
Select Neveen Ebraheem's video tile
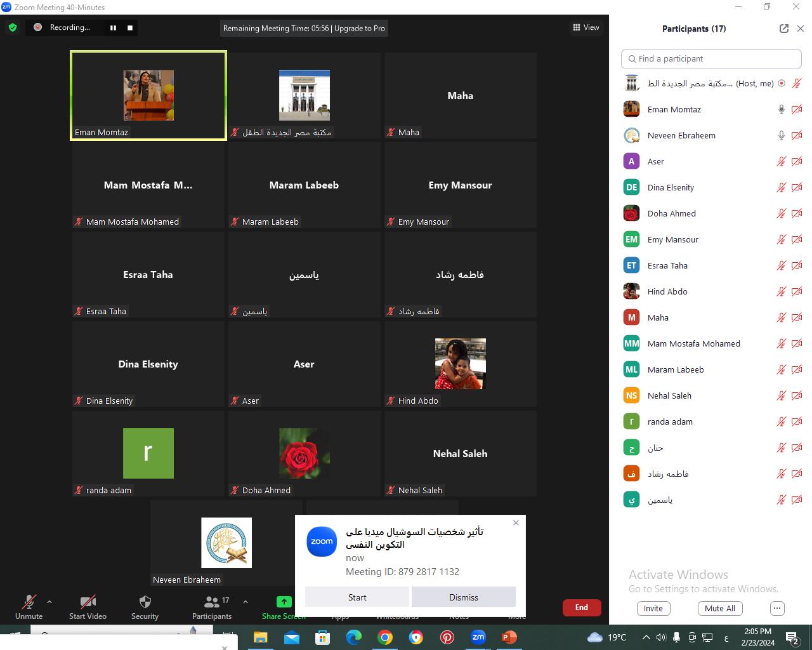click(x=226, y=543)
